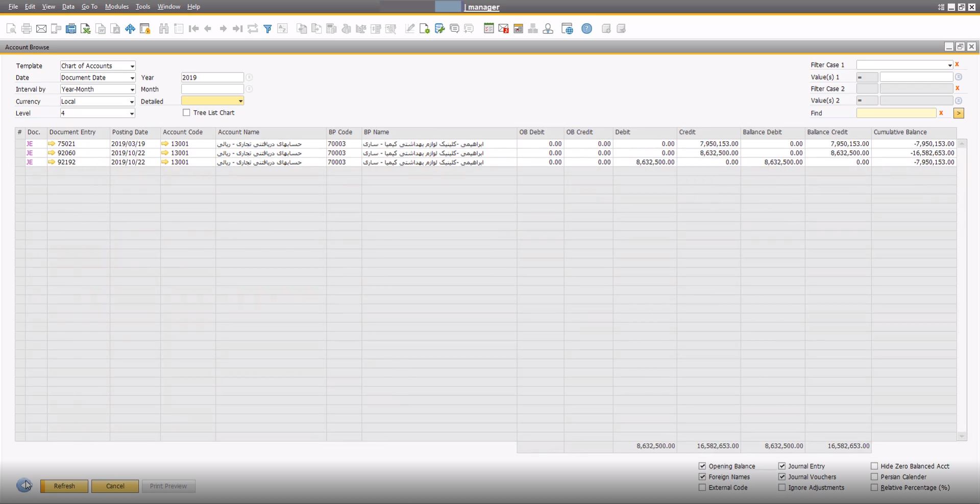Click the window with globe toolbar icon
The image size is (980, 504).
pos(567,29)
